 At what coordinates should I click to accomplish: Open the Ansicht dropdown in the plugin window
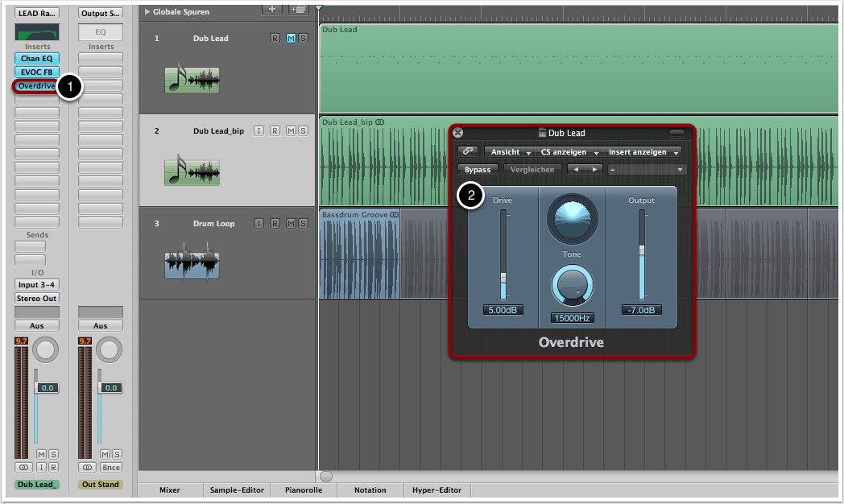511,151
